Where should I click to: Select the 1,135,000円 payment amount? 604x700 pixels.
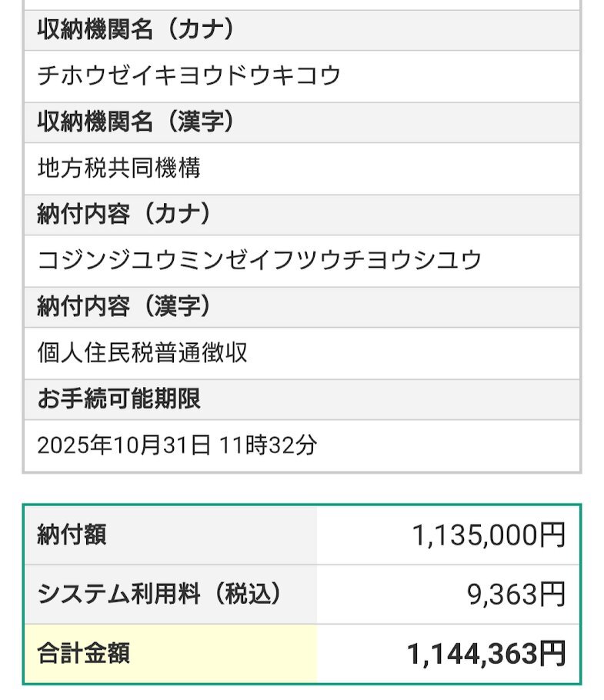[x=489, y=535]
